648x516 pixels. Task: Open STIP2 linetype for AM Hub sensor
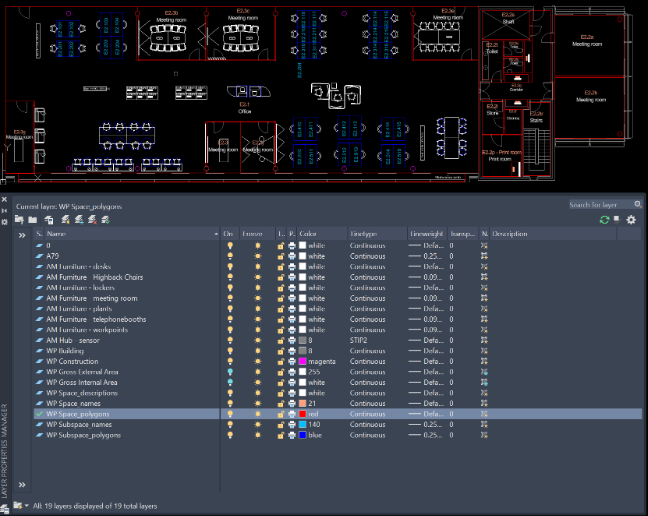358,340
